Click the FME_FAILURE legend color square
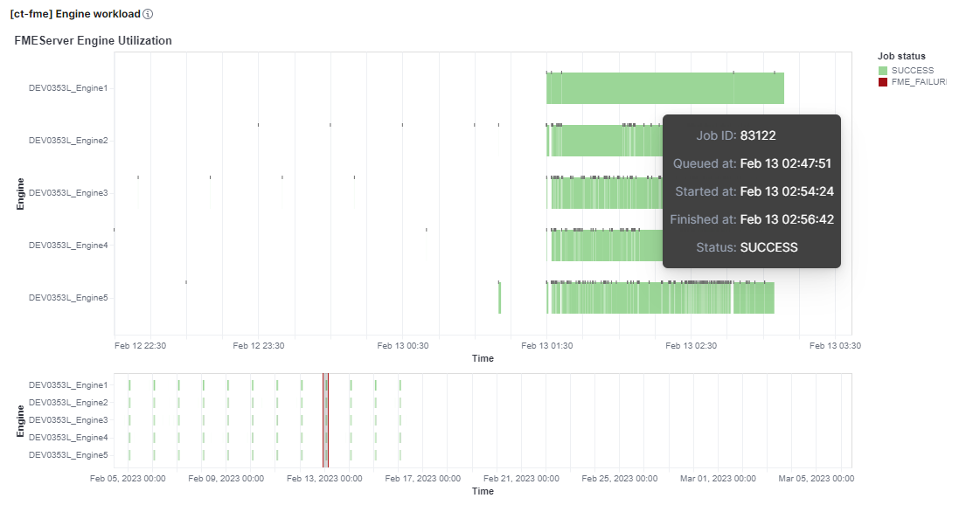 click(882, 81)
